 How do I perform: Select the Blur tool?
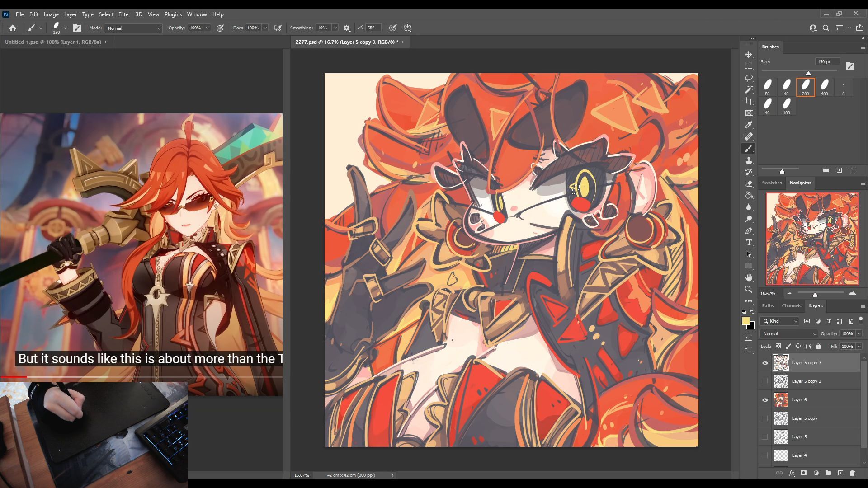(x=749, y=207)
